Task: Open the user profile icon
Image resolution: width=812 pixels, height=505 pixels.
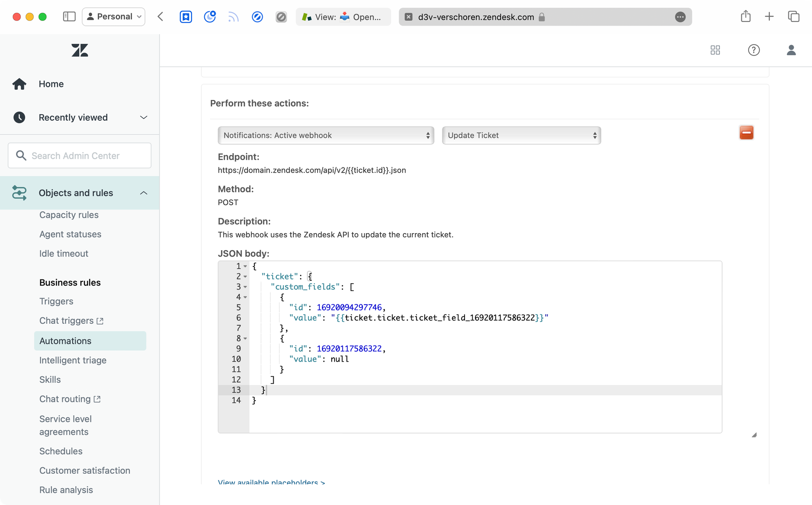Action: (x=791, y=50)
